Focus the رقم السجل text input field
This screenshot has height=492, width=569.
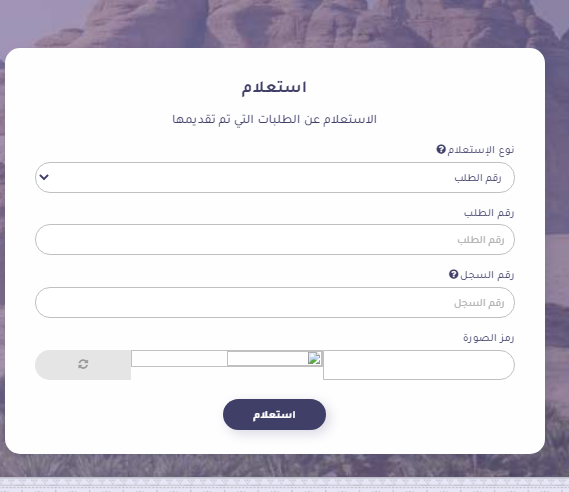(275, 302)
